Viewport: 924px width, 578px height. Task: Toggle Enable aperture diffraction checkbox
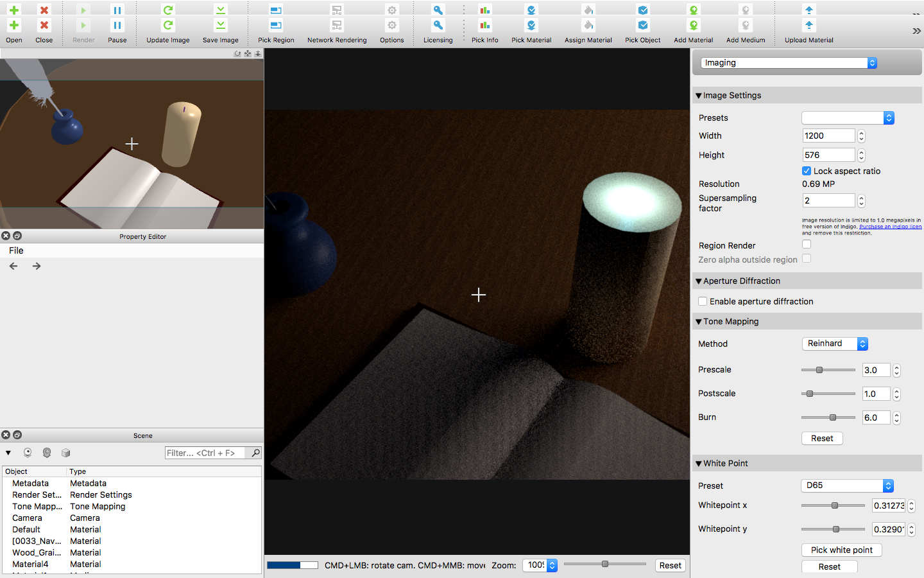703,301
